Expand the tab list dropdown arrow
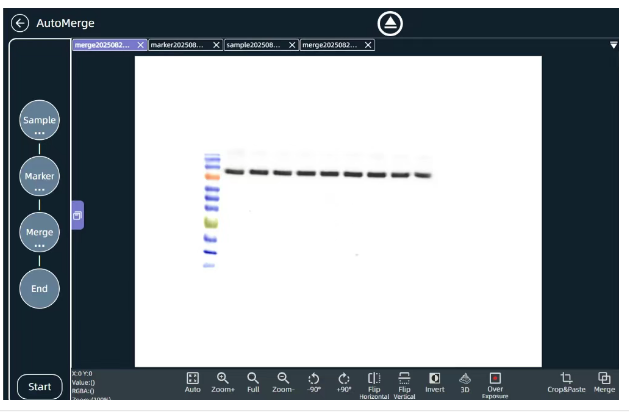This screenshot has width=629, height=416. 613,45
